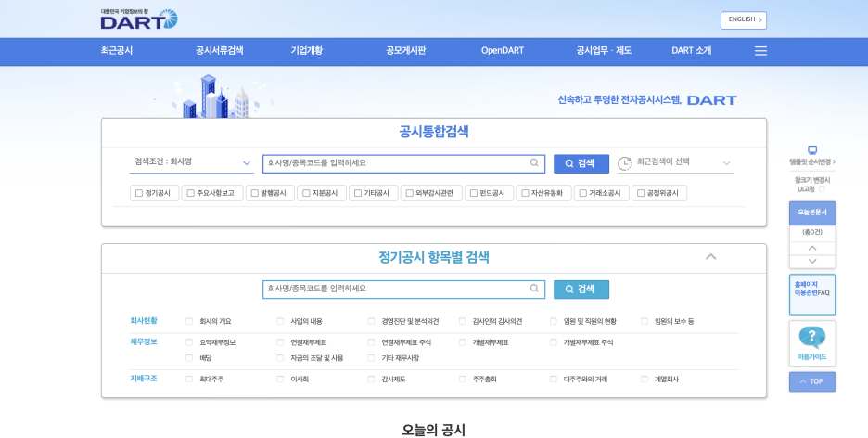
Task: Open the 최근검색어 선택 dropdown
Action: 676,162
